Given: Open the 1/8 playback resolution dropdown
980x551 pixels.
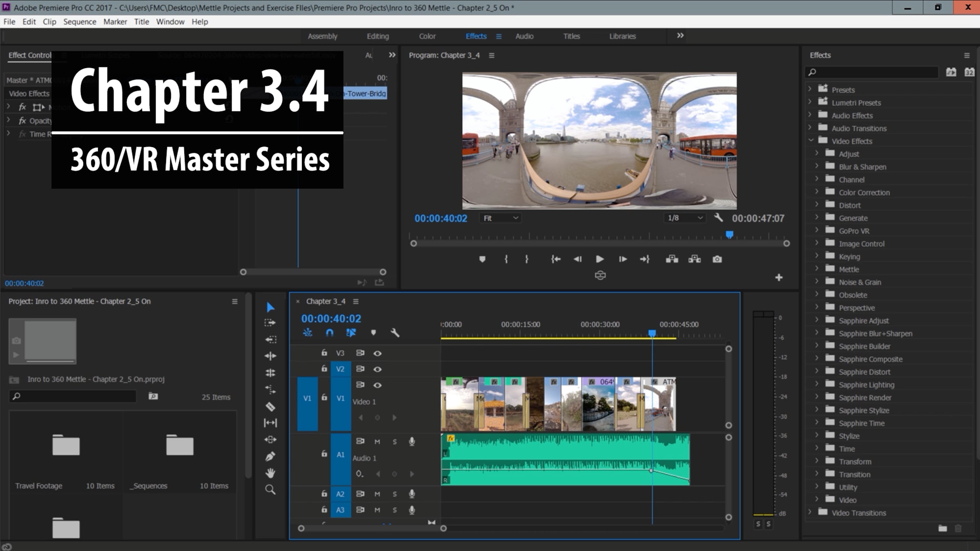Looking at the screenshot, I should [x=685, y=218].
